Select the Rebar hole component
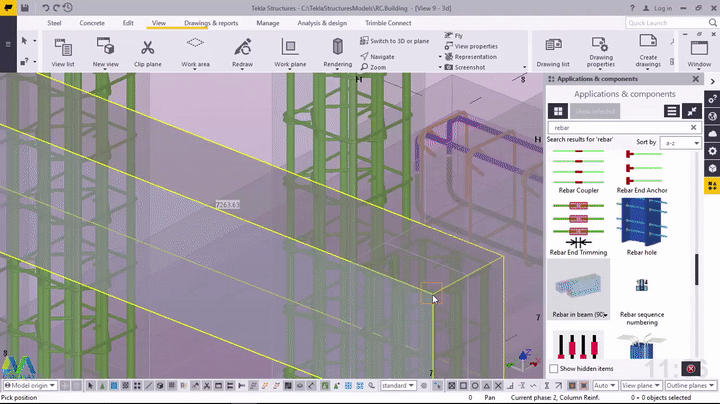 pos(641,223)
